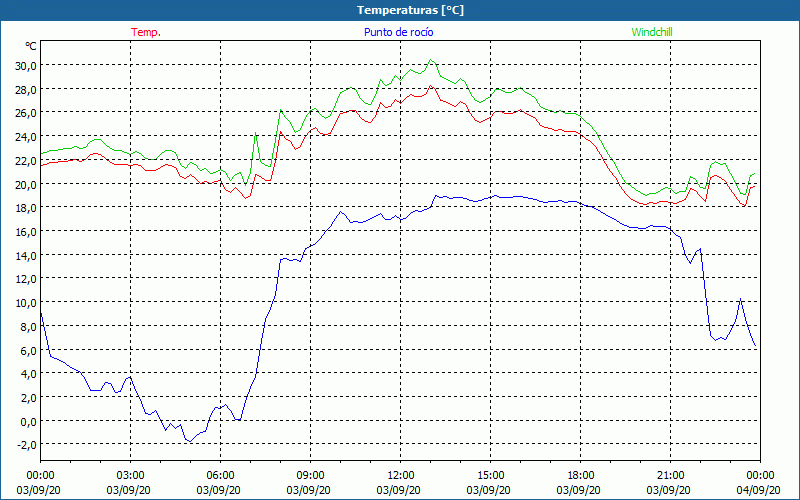The image size is (800, 500).
Task: Click the '10,0' y-axis value
Action: (x=26, y=303)
